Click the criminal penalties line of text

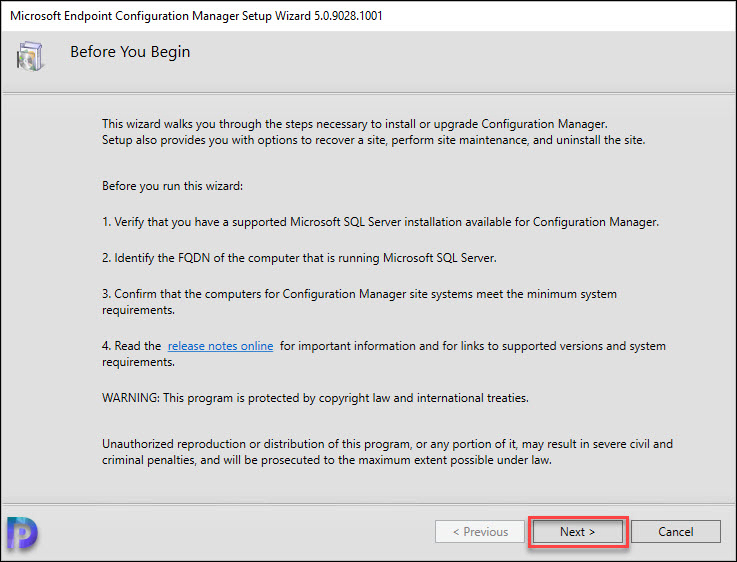pyautogui.click(x=327, y=460)
